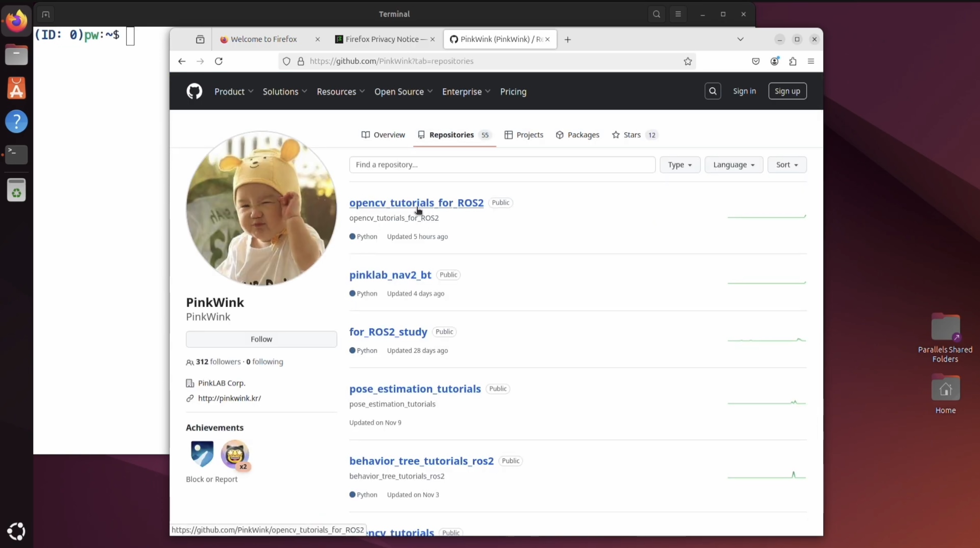Open the Type filter dropdown
Viewport: 980px width, 548px height.
coord(679,165)
